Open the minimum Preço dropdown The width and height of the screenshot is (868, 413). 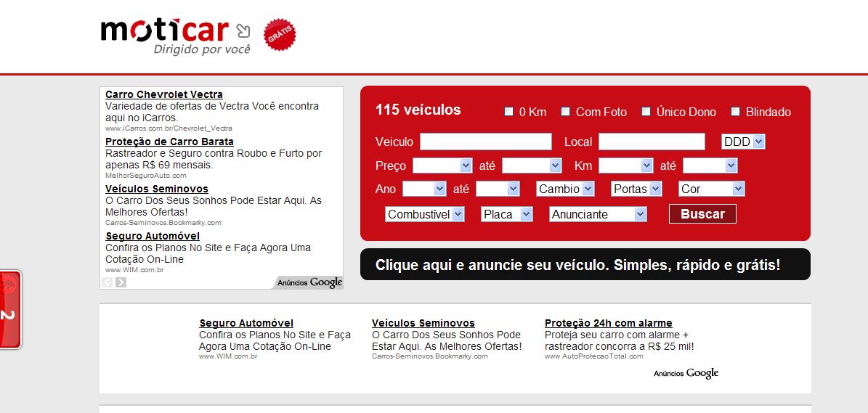click(x=442, y=165)
